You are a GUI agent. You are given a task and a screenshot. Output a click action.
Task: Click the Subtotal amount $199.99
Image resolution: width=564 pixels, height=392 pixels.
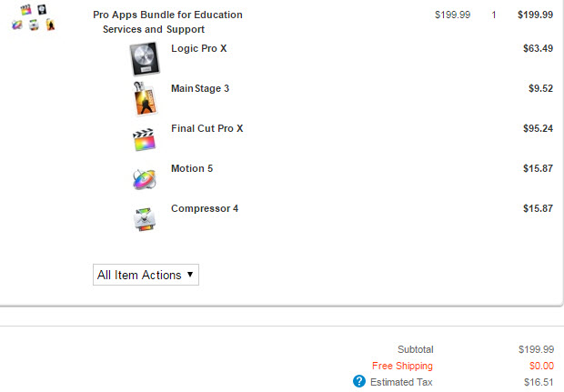click(x=536, y=349)
